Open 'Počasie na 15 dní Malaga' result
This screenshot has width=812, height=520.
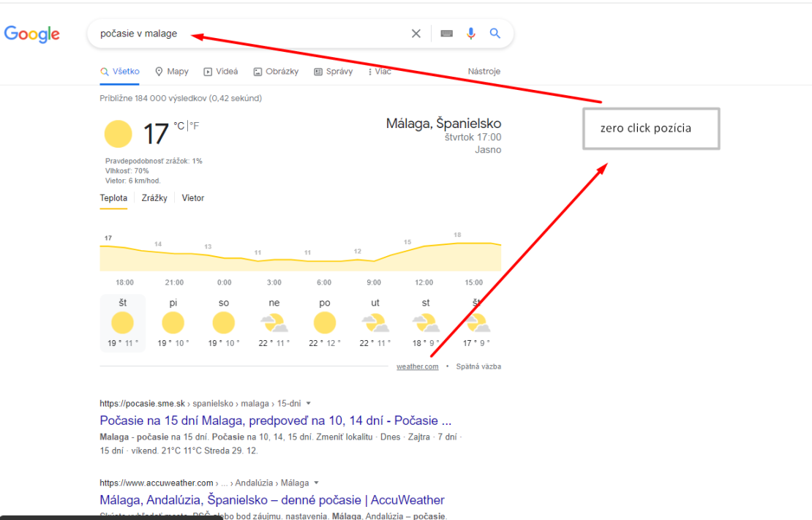pos(276,421)
